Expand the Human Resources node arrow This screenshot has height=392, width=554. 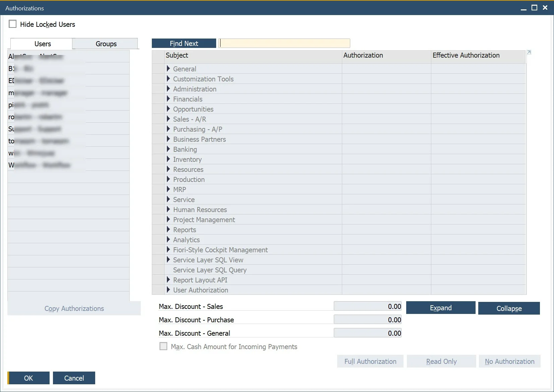coord(168,209)
